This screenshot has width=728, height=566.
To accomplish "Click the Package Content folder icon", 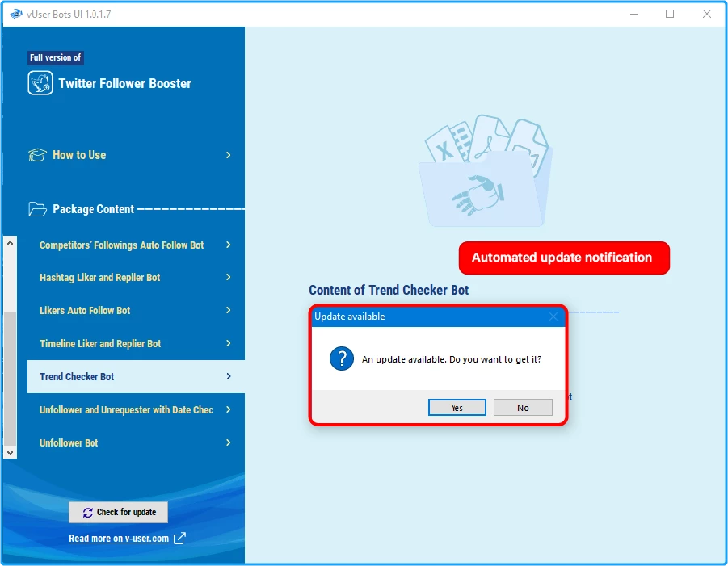I will (37, 209).
